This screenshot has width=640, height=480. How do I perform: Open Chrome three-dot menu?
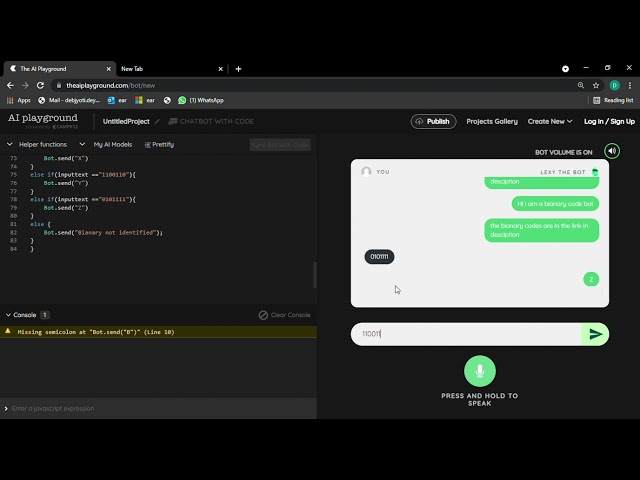tap(630, 85)
